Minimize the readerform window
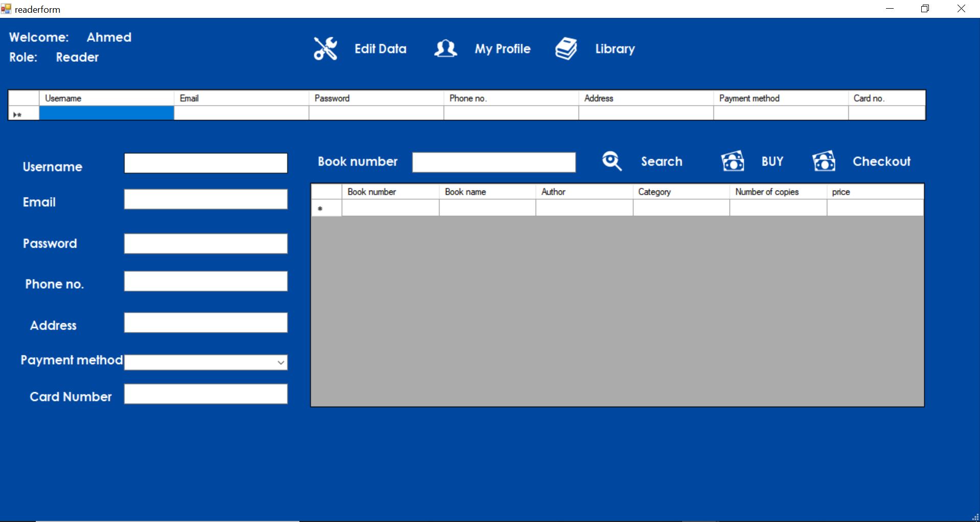 890,9
